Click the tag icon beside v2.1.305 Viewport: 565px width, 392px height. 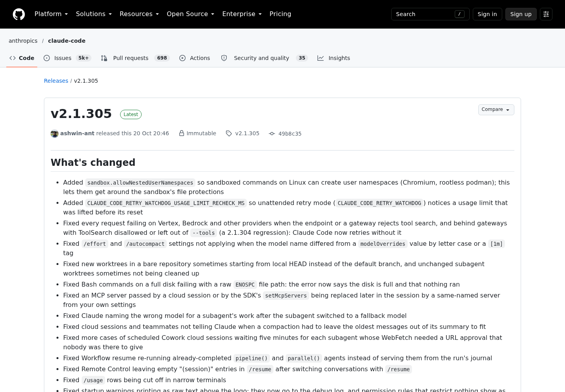(x=229, y=134)
